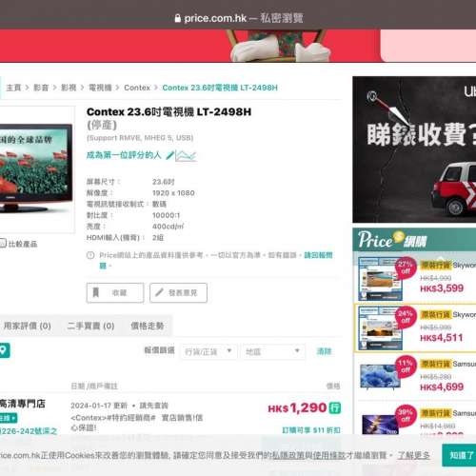Open 影音 breadcrumb link
476x476 pixels.
pyautogui.click(x=41, y=88)
